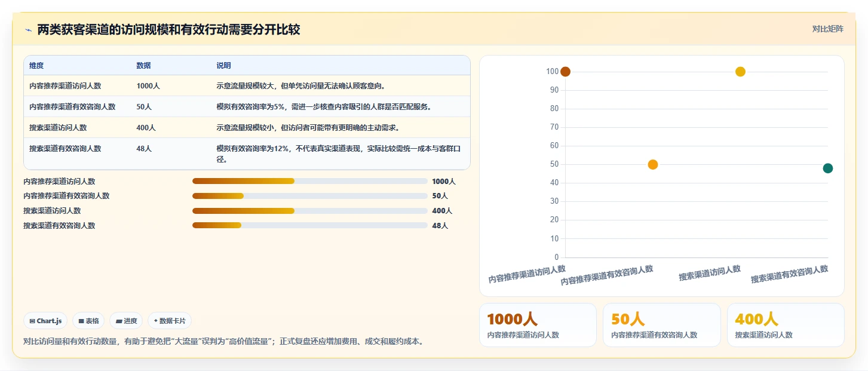Image resolution: width=868 pixels, height=371 pixels.
Task: Select the 进度 chip
Action: (x=126, y=321)
